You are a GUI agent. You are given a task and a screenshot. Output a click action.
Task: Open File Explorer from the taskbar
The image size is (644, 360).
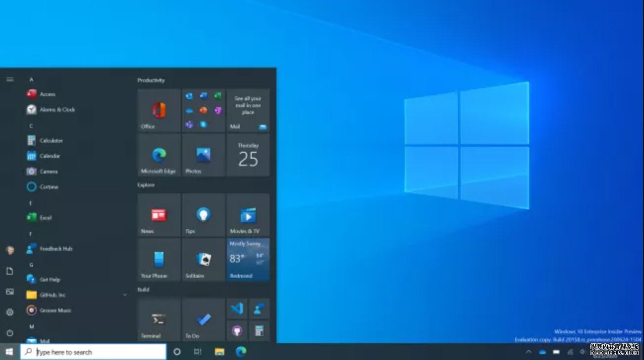[219, 352]
